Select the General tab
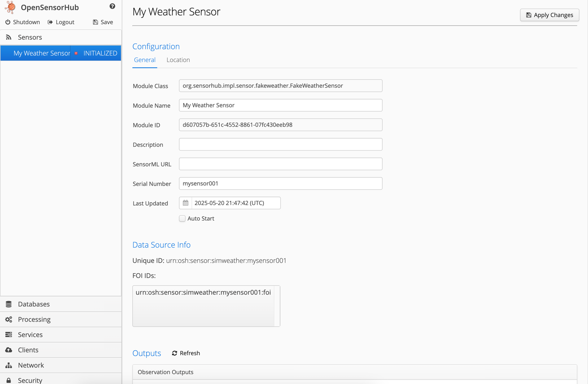 click(x=145, y=60)
